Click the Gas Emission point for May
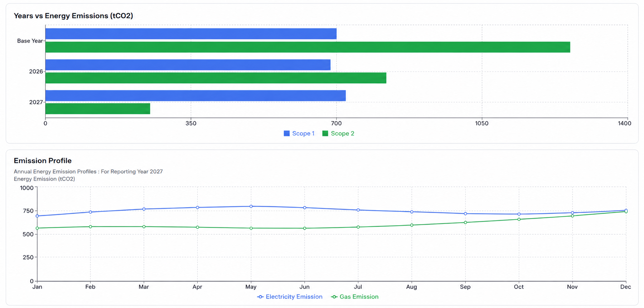This screenshot has width=644, height=308. [251, 228]
